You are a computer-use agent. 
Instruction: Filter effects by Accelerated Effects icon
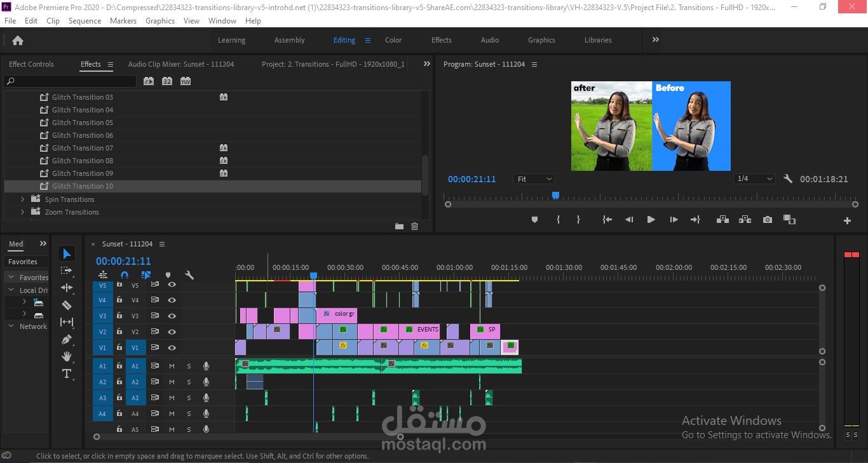click(x=149, y=81)
